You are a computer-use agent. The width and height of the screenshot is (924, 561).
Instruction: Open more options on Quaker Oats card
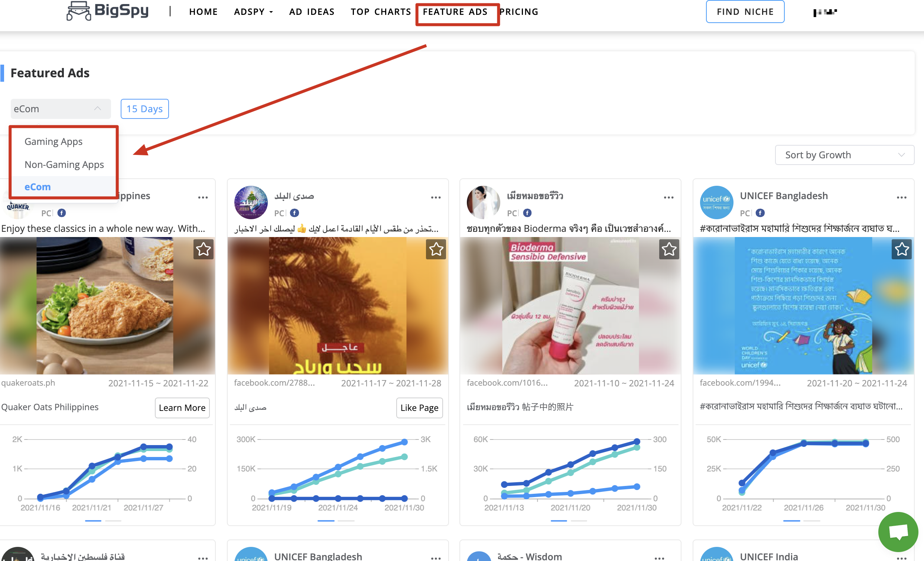203,197
